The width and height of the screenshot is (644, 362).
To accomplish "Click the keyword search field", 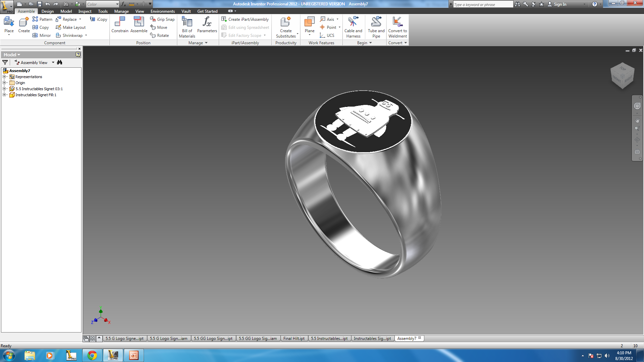I will [x=483, y=4].
